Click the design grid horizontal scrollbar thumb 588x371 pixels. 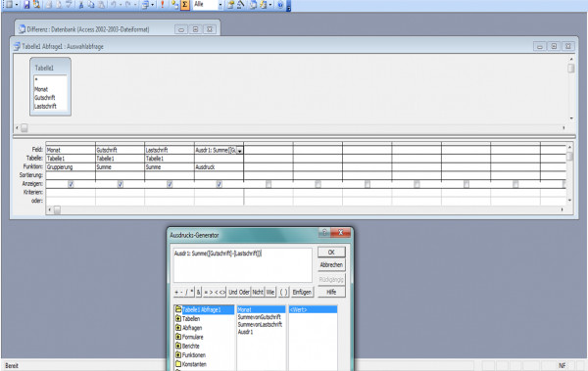point(57,209)
